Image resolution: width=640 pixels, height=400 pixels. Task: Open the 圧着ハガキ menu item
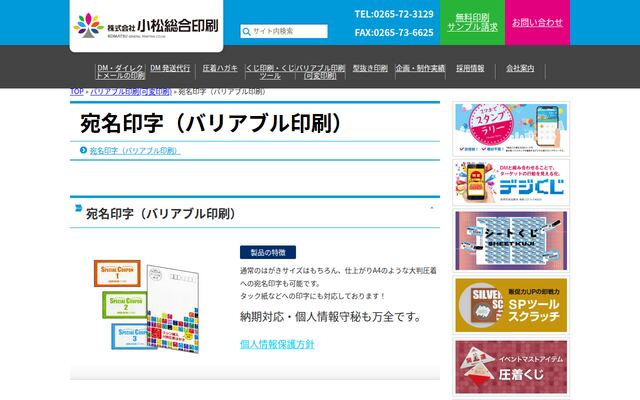220,68
